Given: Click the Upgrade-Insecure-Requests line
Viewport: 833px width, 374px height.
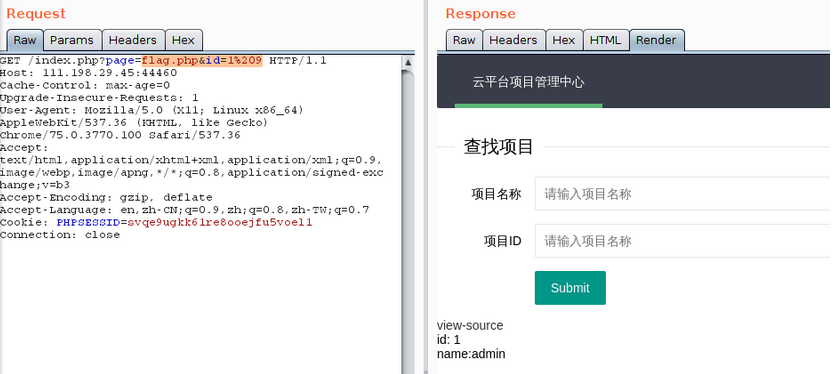Looking at the screenshot, I should [x=99, y=98].
